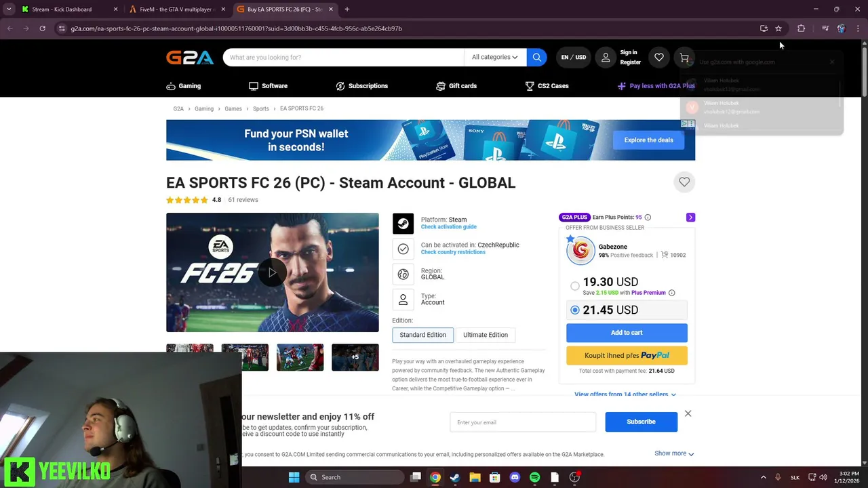This screenshot has height=488, width=868.
Task: Open Spotify from the taskbar
Action: pyautogui.click(x=534, y=477)
